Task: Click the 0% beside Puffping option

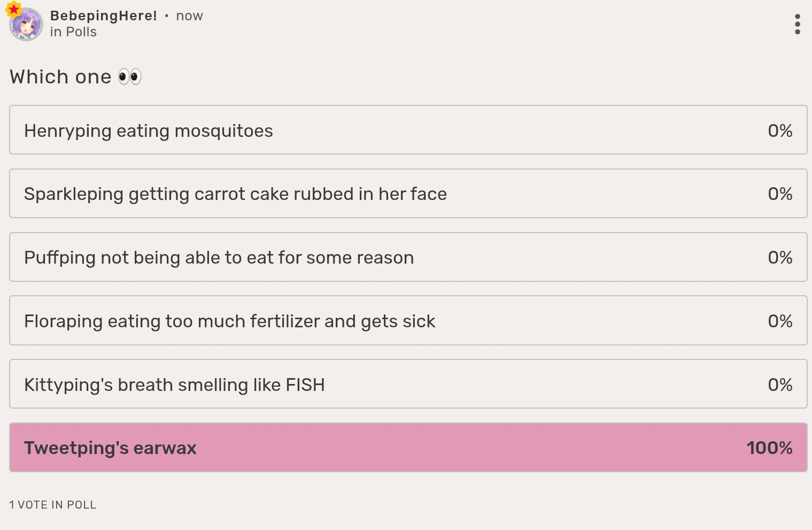Action: (x=780, y=258)
